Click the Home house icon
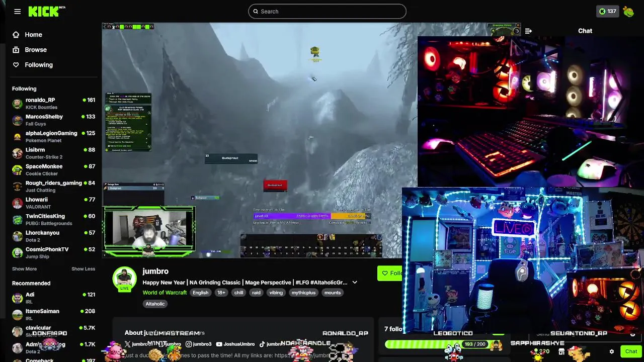The image size is (644, 362). [16, 35]
